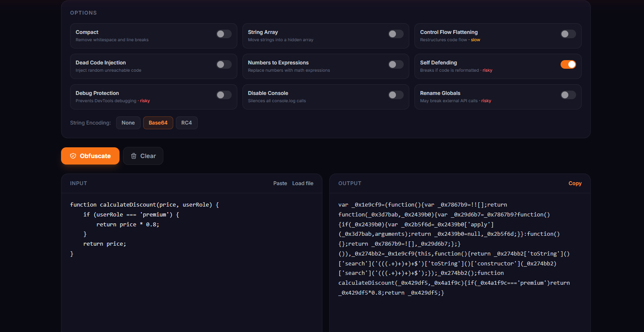644x332 pixels.
Task: Load a file into the input
Action: point(303,183)
